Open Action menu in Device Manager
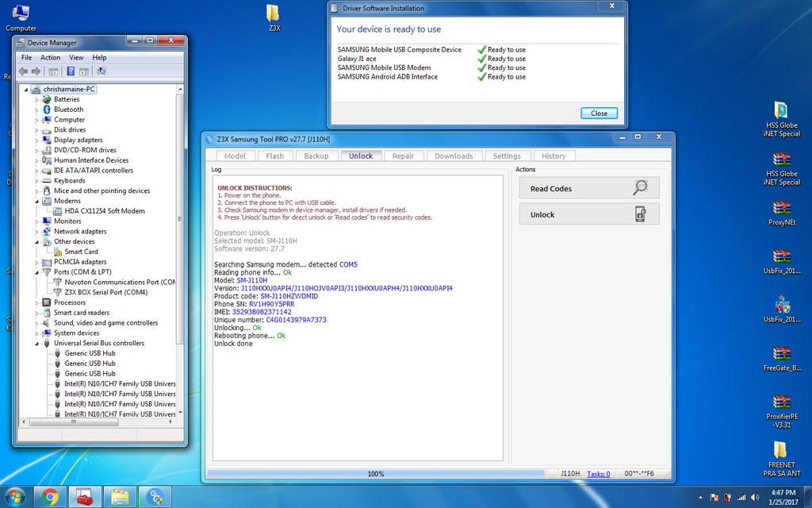Screen dimensions: 812x508 pyautogui.click(x=50, y=57)
